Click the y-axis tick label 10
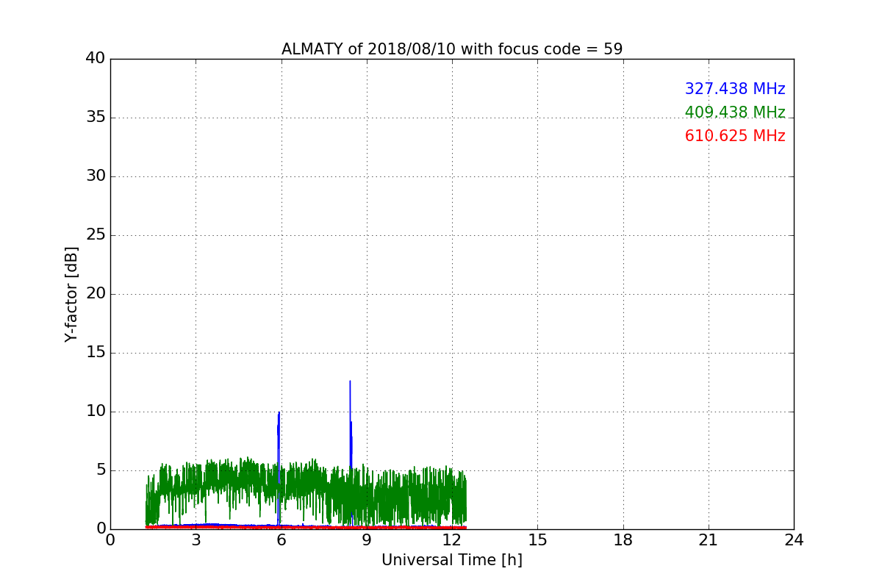This screenshot has width=882, height=588. click(96, 412)
